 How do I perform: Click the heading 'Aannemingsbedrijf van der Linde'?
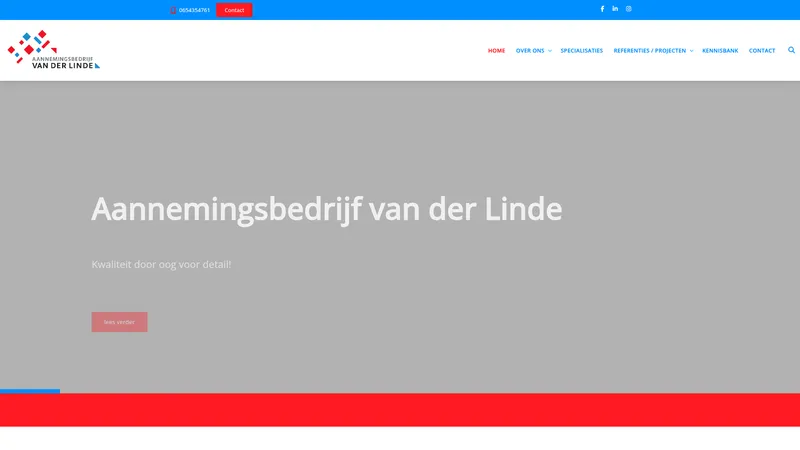click(x=327, y=209)
